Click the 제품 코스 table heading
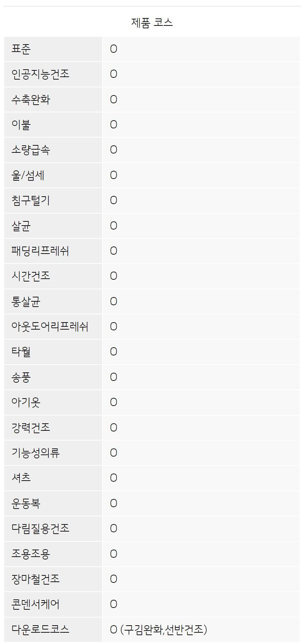 click(x=152, y=23)
